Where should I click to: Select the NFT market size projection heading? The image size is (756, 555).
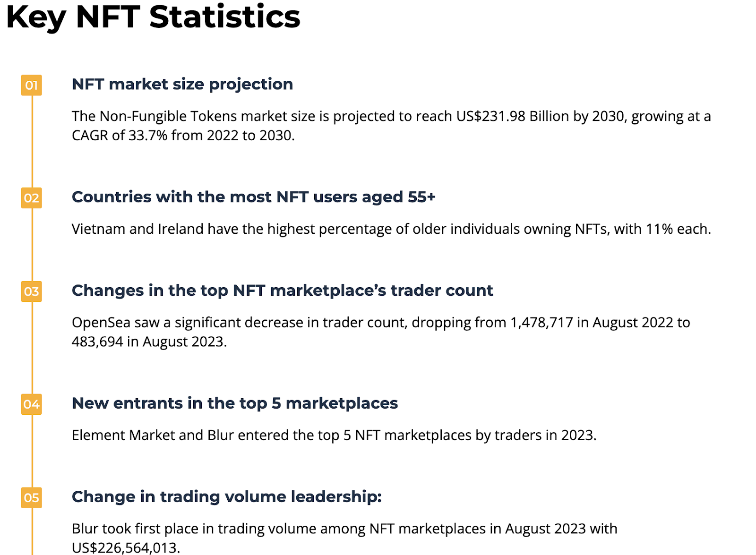point(182,85)
